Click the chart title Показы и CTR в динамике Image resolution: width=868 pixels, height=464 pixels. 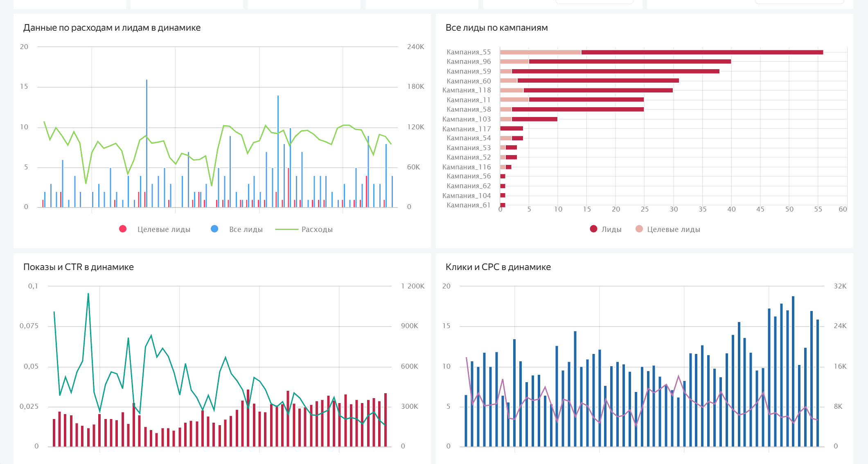pos(79,267)
